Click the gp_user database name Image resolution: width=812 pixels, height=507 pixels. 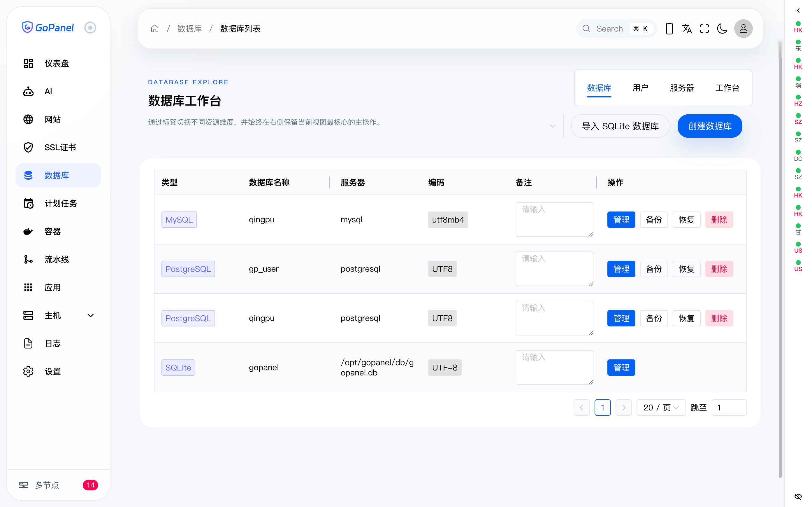click(264, 269)
